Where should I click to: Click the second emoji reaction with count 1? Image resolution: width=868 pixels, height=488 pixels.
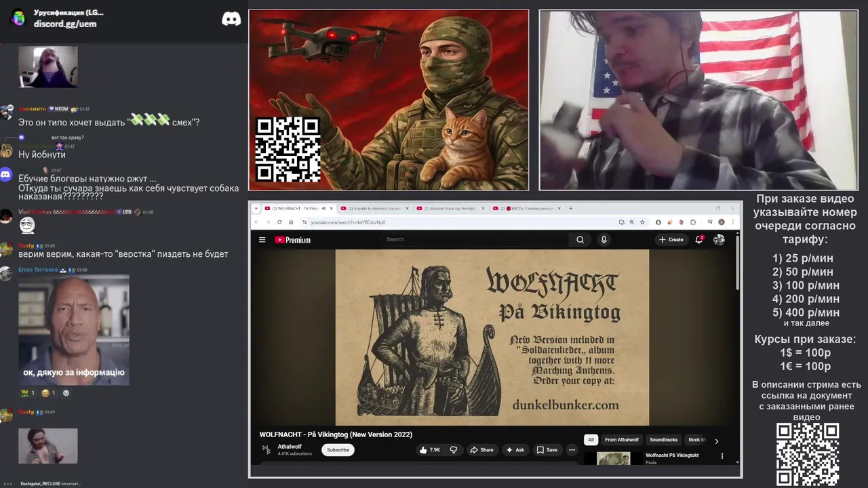pyautogui.click(x=48, y=393)
